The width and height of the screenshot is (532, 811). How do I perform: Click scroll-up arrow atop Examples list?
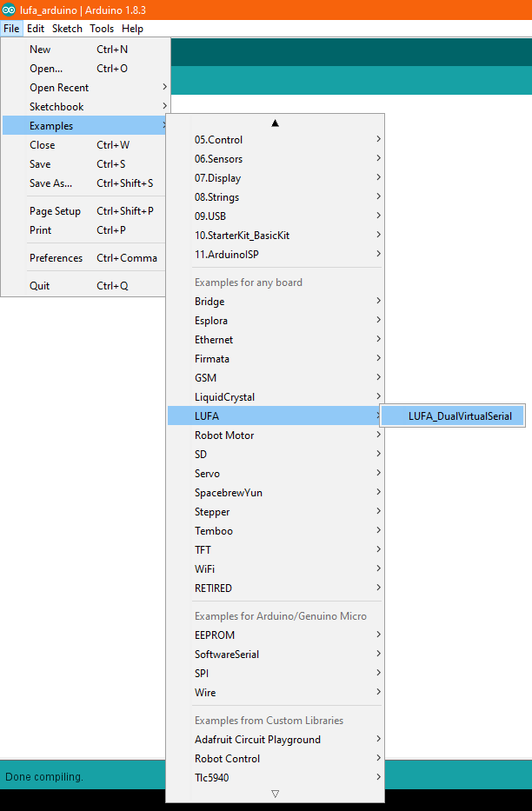click(275, 123)
